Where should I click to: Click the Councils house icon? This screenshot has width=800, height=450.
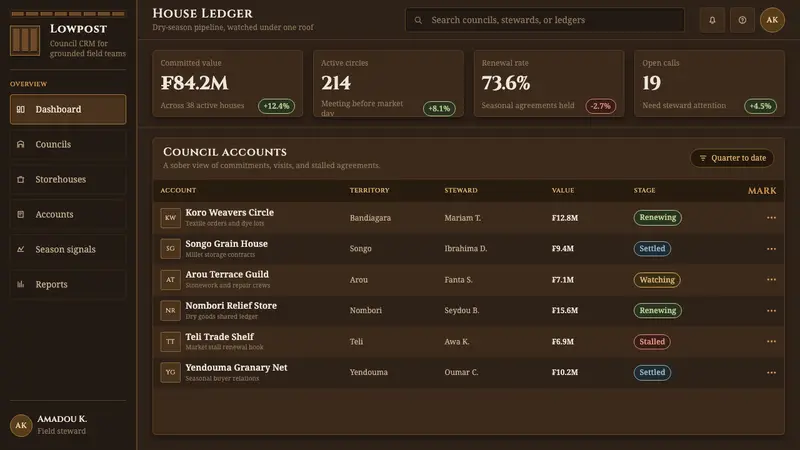(x=21, y=144)
